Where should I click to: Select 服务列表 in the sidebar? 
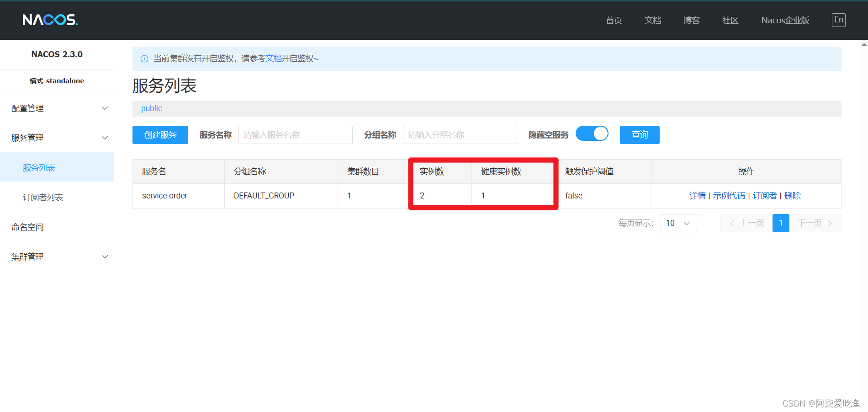(x=57, y=168)
